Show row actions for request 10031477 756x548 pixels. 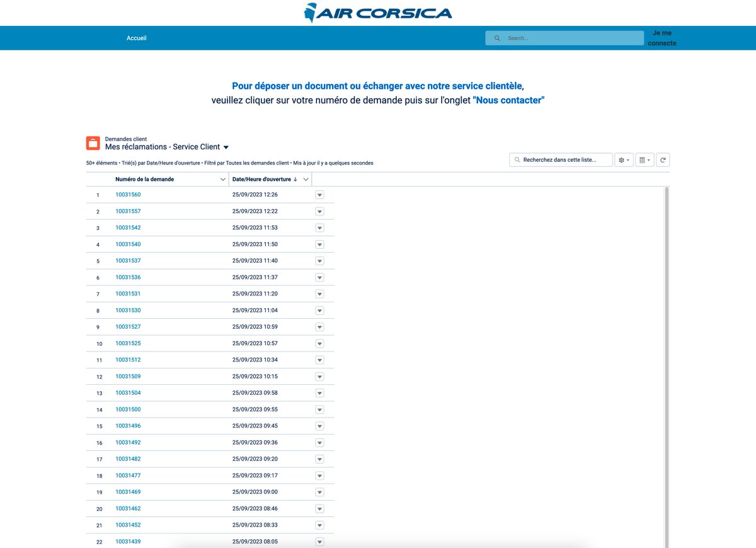click(319, 476)
